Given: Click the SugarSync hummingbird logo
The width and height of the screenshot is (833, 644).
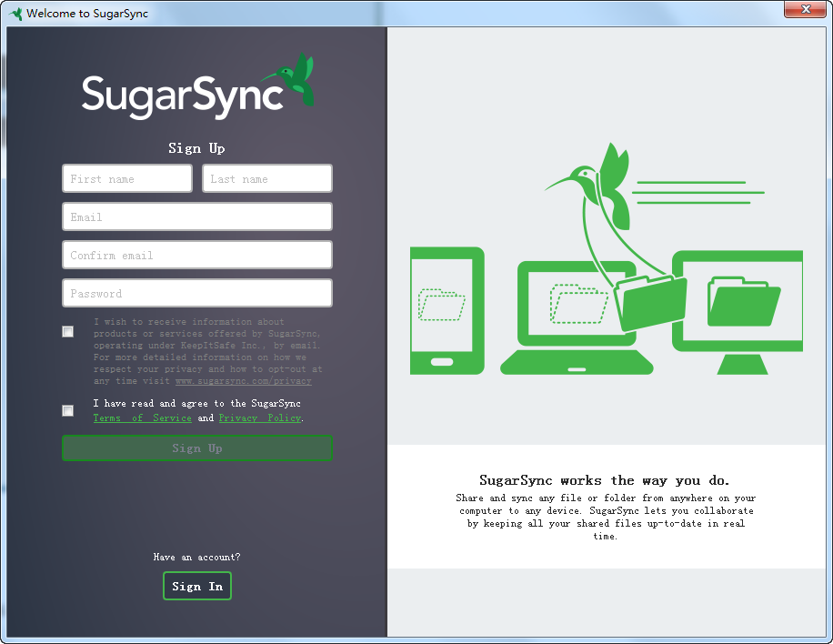Looking at the screenshot, I should pyautogui.click(x=197, y=86).
